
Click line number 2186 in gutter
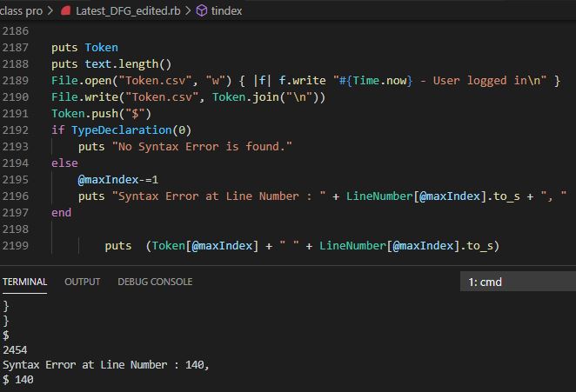[16, 30]
